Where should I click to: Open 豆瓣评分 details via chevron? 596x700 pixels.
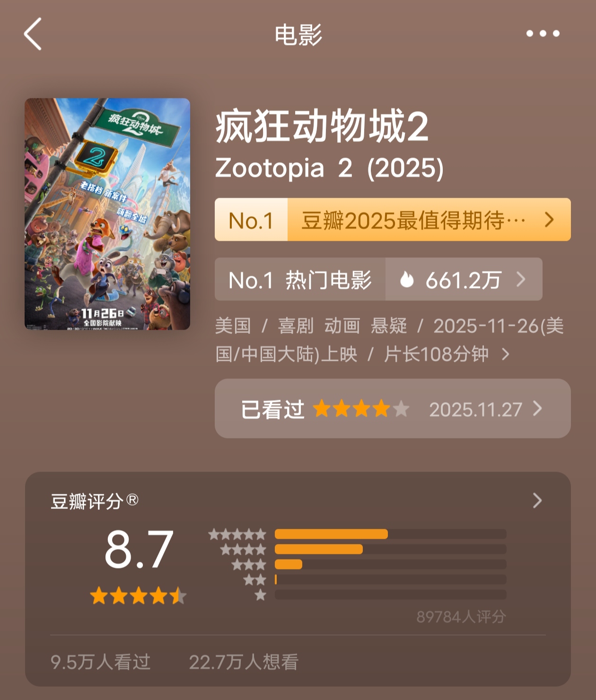tap(537, 500)
